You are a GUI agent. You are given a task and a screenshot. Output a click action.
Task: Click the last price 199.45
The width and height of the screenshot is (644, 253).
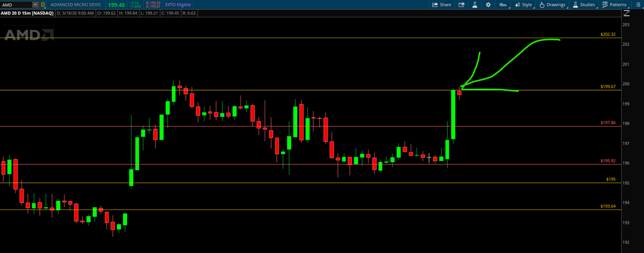click(x=116, y=4)
